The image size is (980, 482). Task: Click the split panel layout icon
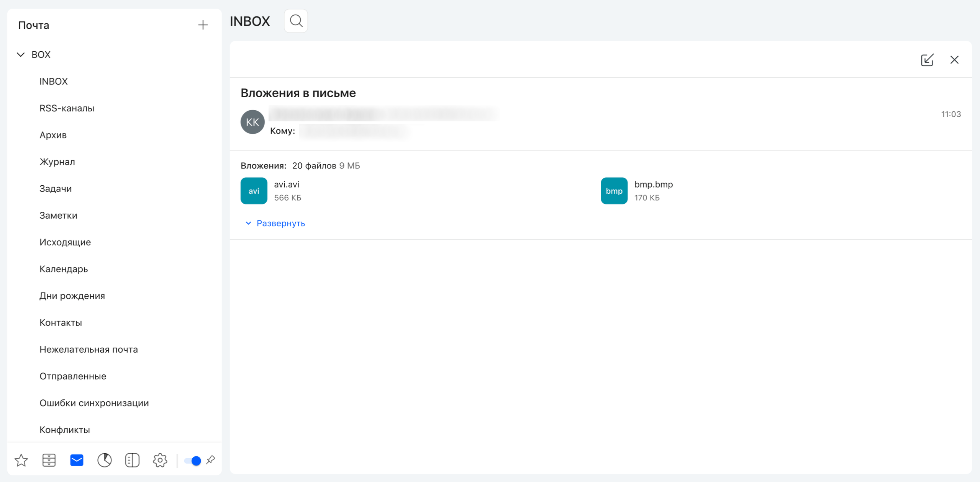132,460
